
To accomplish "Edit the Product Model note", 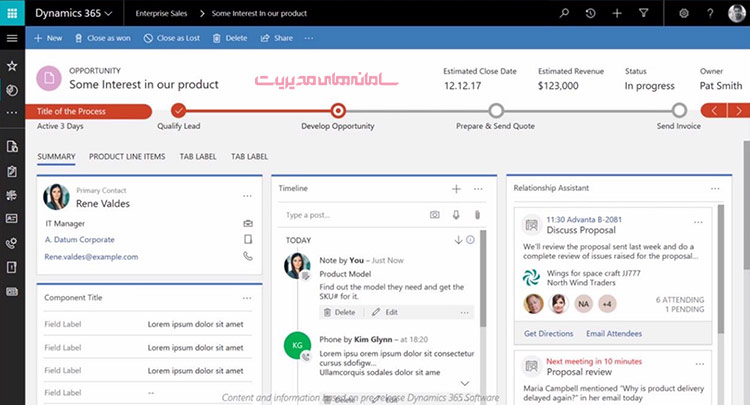I will [x=385, y=312].
